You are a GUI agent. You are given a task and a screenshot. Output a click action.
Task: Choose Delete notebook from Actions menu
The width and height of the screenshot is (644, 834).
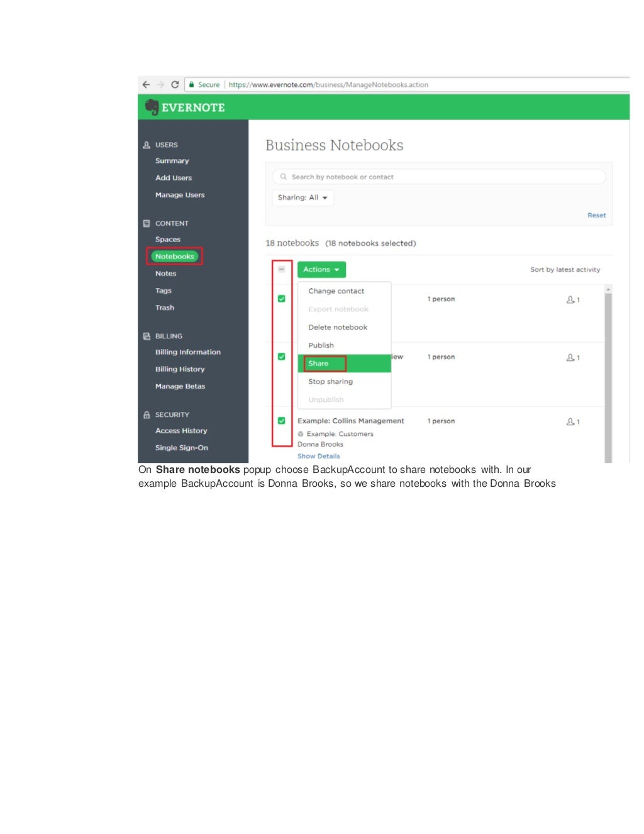pos(344,327)
